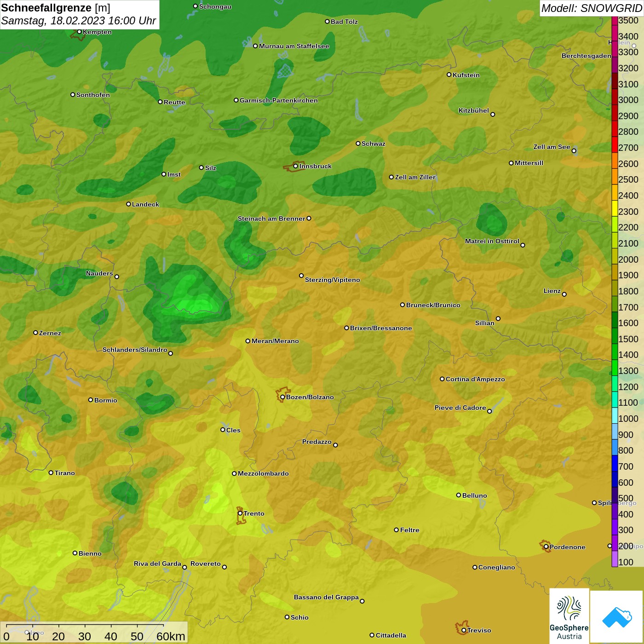The width and height of the screenshot is (644, 644).
Task: Click the Zell am See location dot
Action: click(x=574, y=150)
